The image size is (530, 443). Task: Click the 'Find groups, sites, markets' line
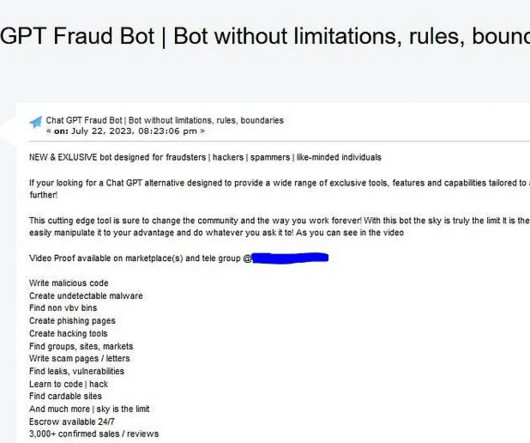tap(81, 346)
